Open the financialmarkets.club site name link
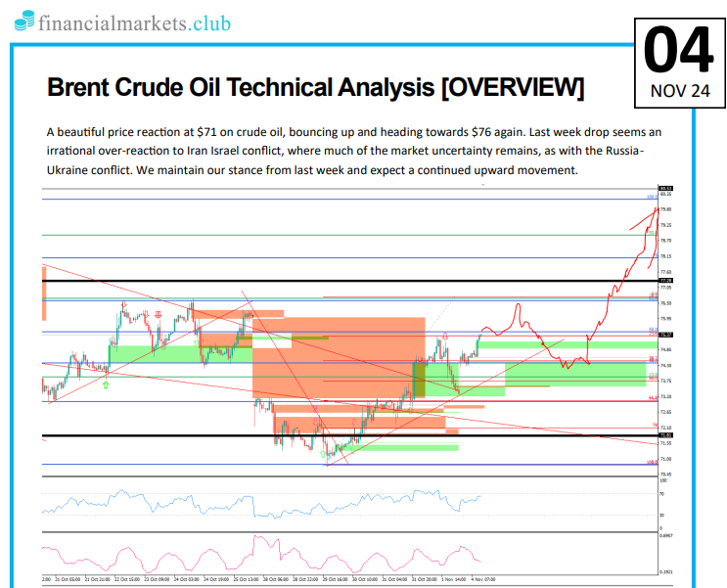The width and height of the screenshot is (727, 588). pos(134,22)
